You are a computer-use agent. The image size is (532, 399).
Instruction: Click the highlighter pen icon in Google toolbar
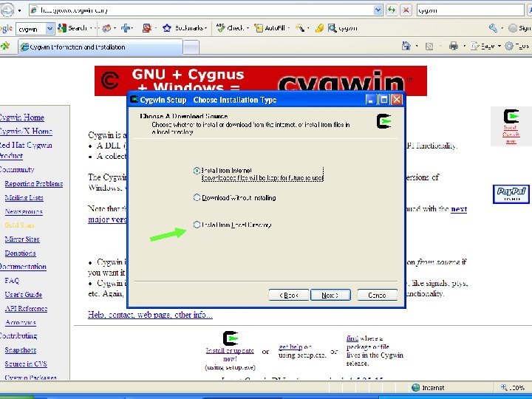point(319,28)
